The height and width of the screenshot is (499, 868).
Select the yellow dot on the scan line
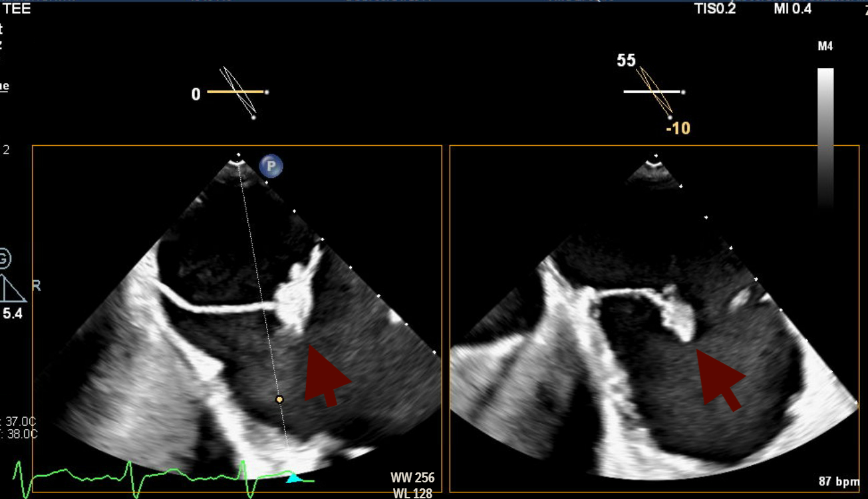(279, 399)
